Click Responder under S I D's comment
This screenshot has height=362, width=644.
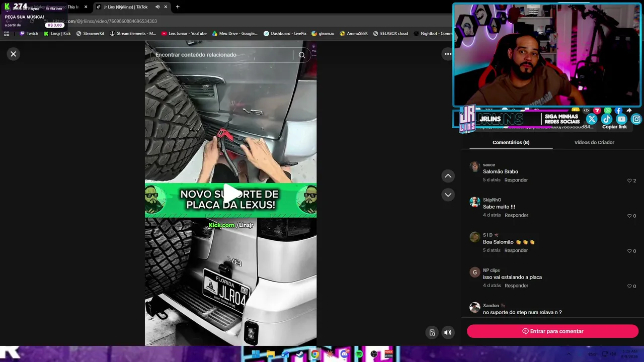point(516,250)
